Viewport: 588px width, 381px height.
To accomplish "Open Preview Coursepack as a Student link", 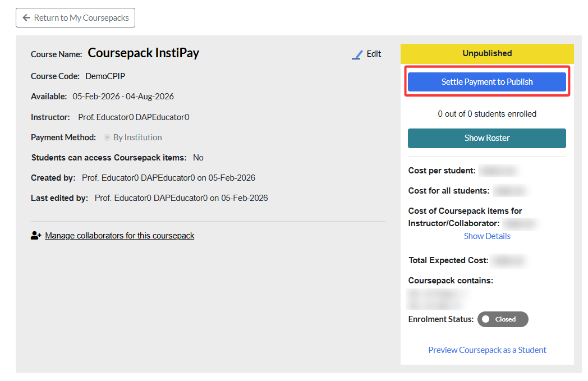I will pos(487,350).
